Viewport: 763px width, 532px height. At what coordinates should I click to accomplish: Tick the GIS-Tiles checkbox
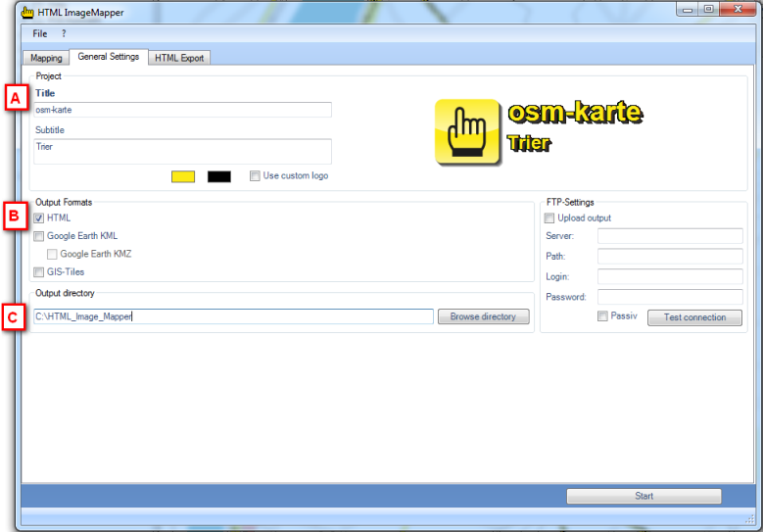click(39, 273)
